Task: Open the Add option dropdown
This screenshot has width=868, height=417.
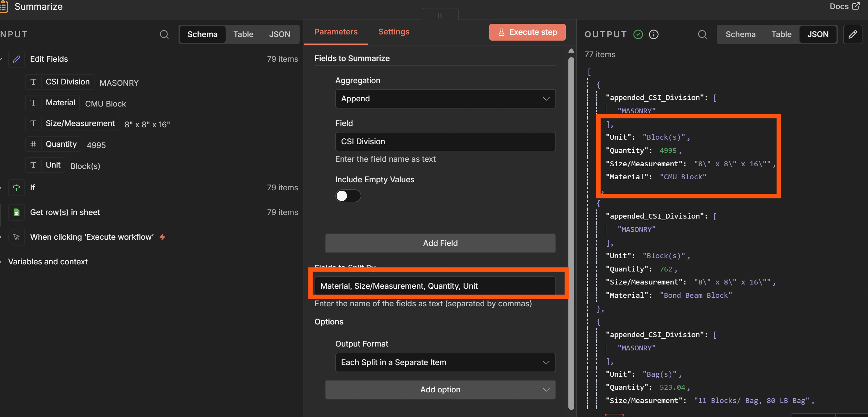Action: click(440, 390)
